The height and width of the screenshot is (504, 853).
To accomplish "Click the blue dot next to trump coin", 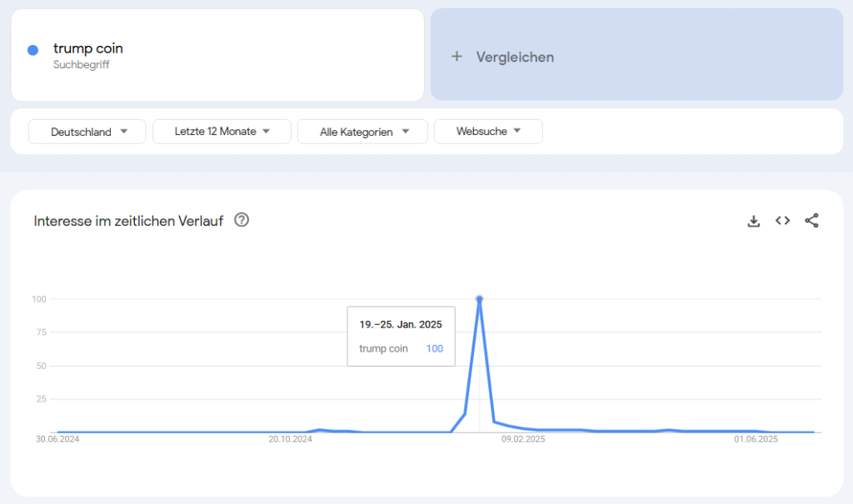I will [33, 50].
